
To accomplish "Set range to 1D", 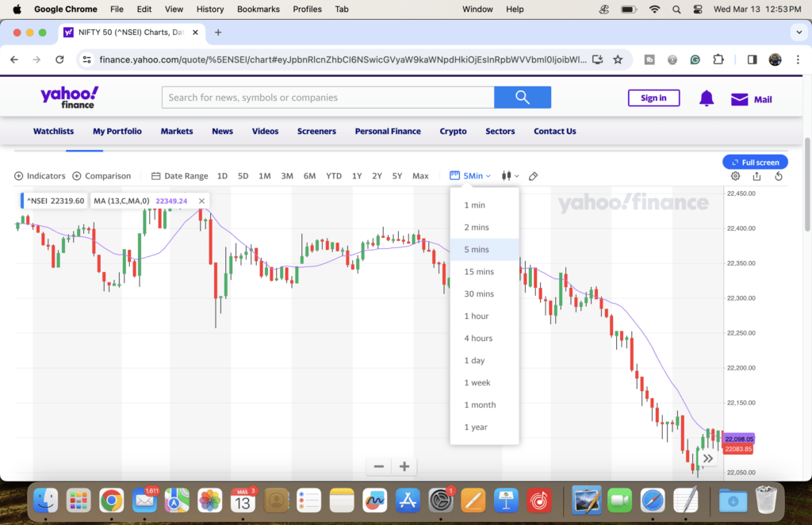I will click(222, 176).
